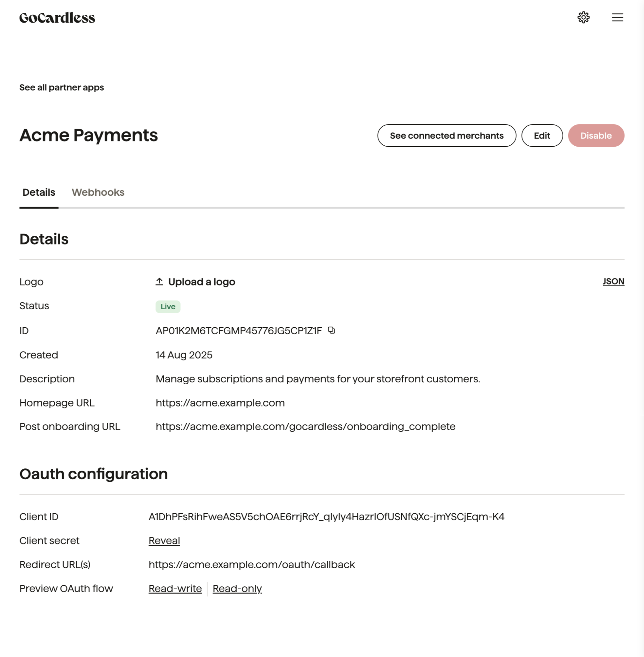Screen dimensions: 644x657
Task: Open the hamburger menu icon
Action: point(617,17)
